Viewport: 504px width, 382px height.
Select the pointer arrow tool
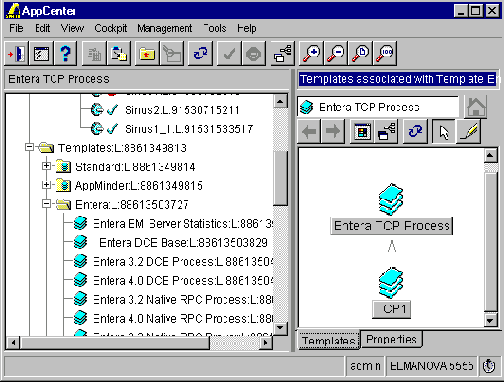(444, 131)
